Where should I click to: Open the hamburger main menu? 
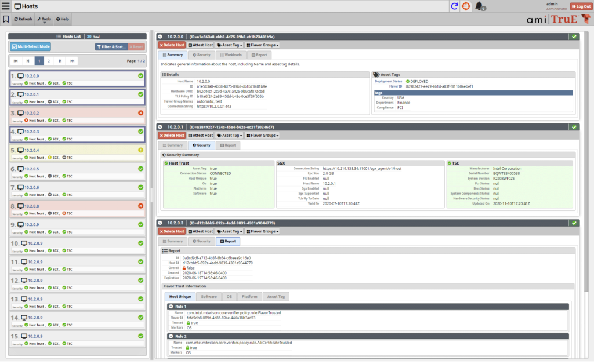tap(6, 6)
